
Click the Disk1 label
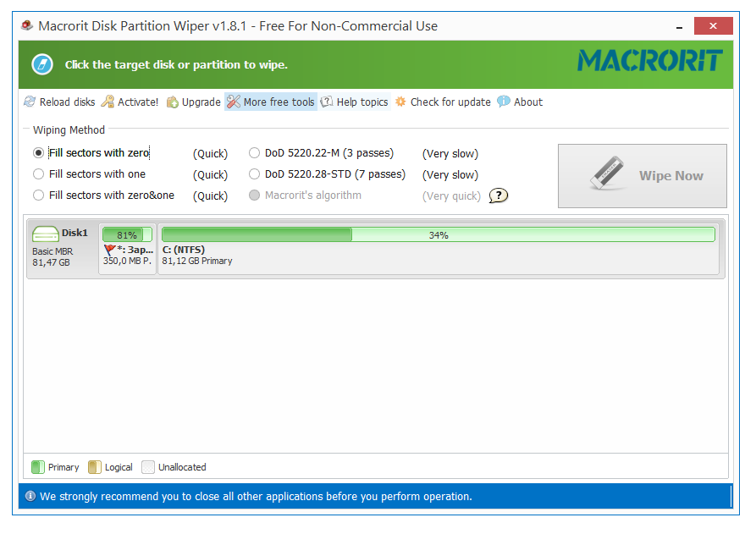tap(74, 233)
